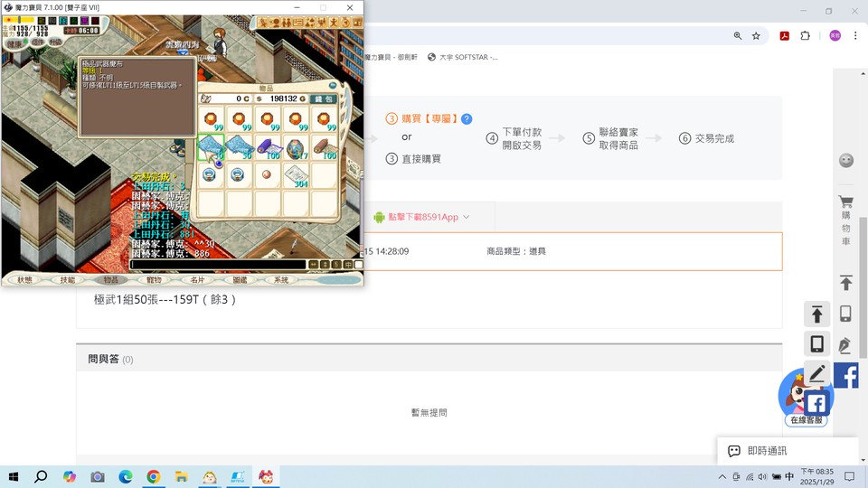Image resolution: width=868 pixels, height=488 pixels.
Task: Click the red PDF extension icon in Chrome
Action: pos(785,35)
